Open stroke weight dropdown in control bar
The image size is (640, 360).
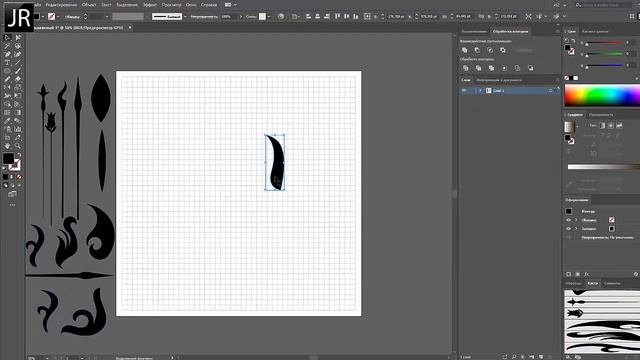tap(107, 17)
